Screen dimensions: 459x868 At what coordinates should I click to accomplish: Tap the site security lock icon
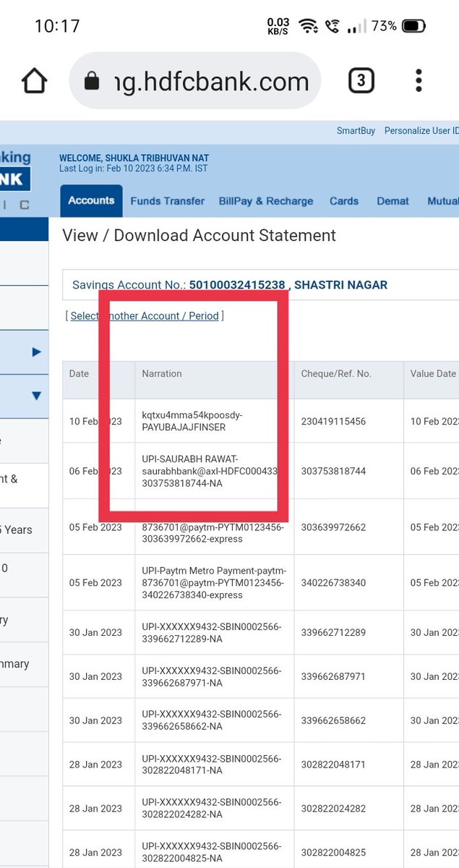coord(92,81)
